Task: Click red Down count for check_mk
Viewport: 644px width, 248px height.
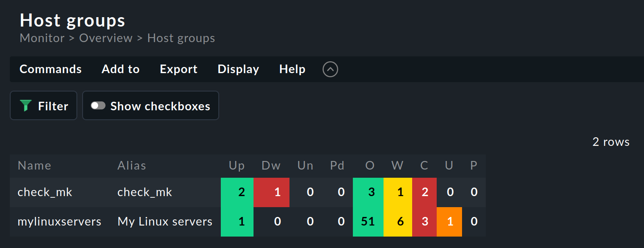Action: click(x=277, y=192)
